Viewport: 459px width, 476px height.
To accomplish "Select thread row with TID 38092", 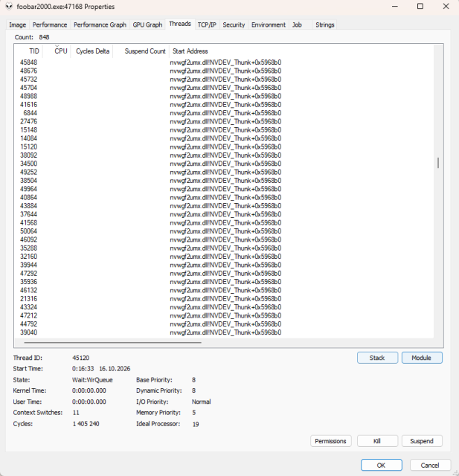I will (224, 155).
